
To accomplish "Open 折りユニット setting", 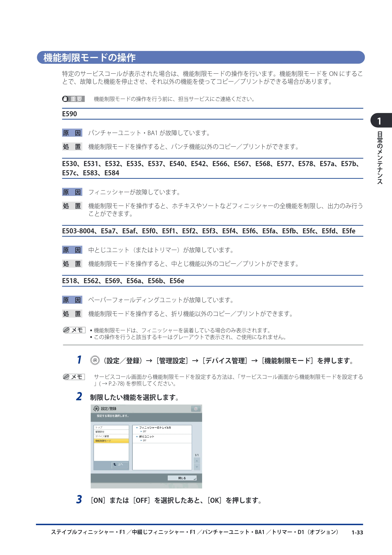I will [x=162, y=439].
